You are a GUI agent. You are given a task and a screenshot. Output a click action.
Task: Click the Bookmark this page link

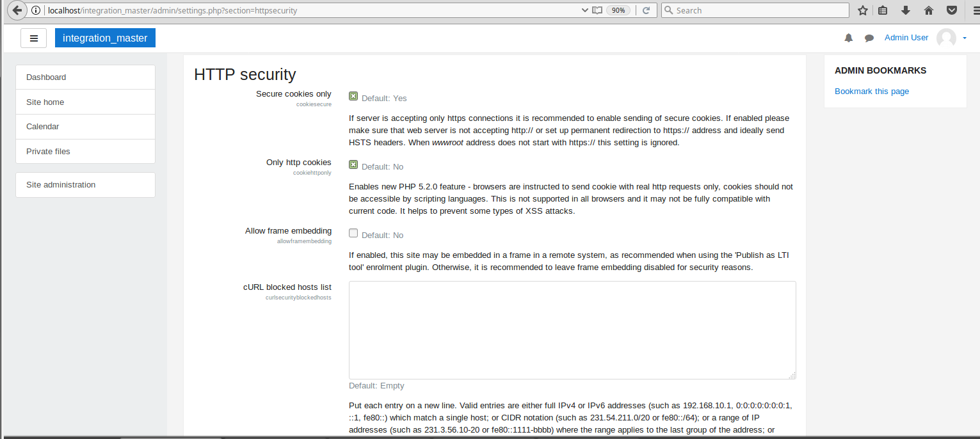(x=872, y=92)
